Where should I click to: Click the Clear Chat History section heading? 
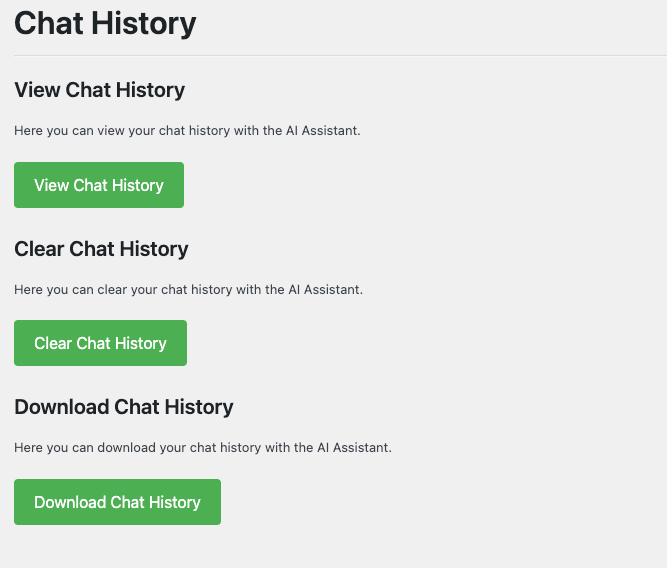coord(101,248)
